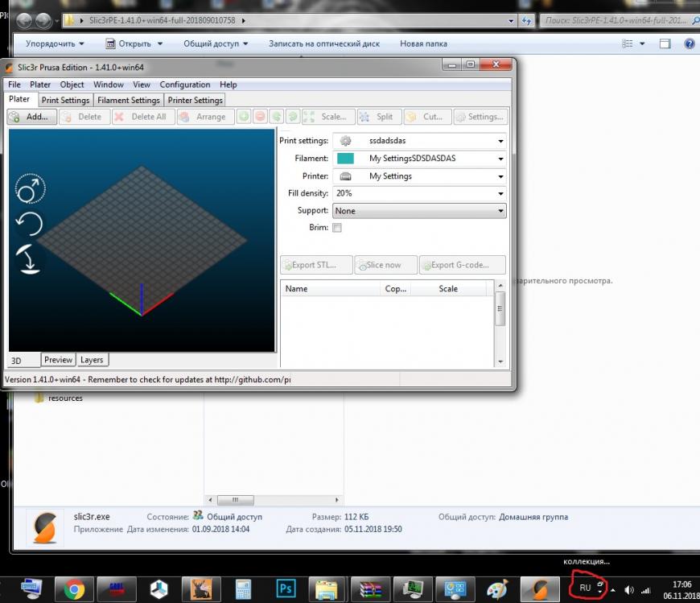Select the scale gizmo icon in 3D view
This screenshot has height=603, width=700.
[31, 188]
